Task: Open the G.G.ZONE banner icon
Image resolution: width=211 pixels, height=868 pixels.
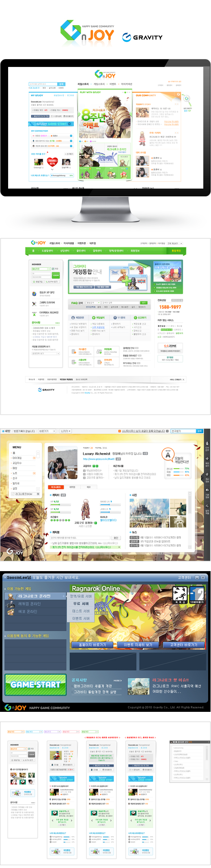Action: (170, 348)
